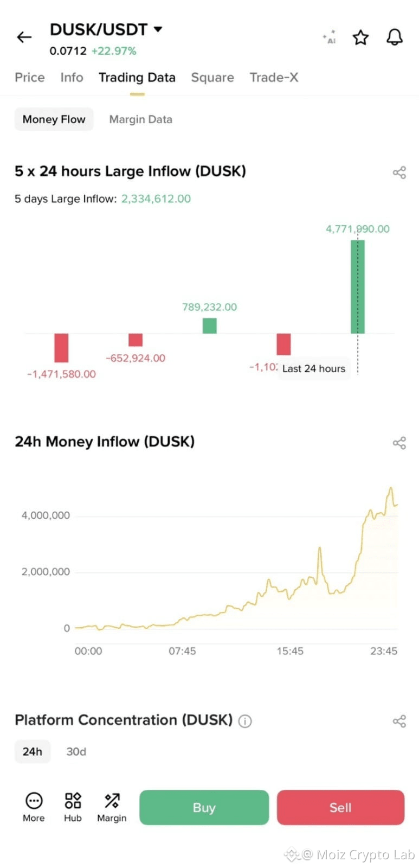Share the Platform Concentration section
Image resolution: width=419 pixels, height=868 pixels.
(399, 721)
